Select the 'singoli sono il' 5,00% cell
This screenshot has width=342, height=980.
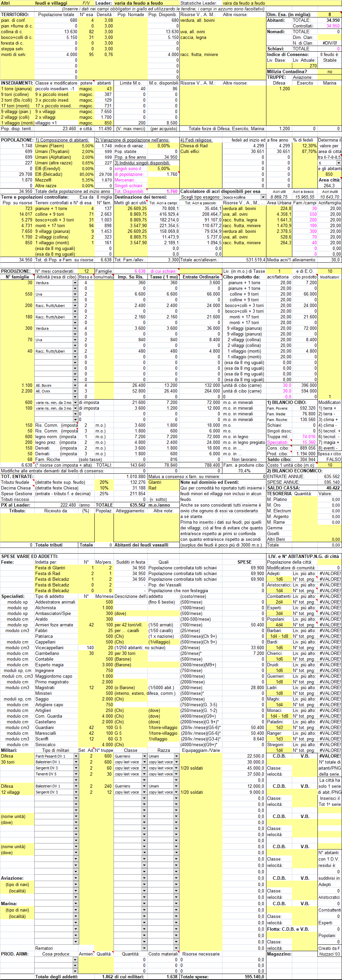[x=163, y=168]
